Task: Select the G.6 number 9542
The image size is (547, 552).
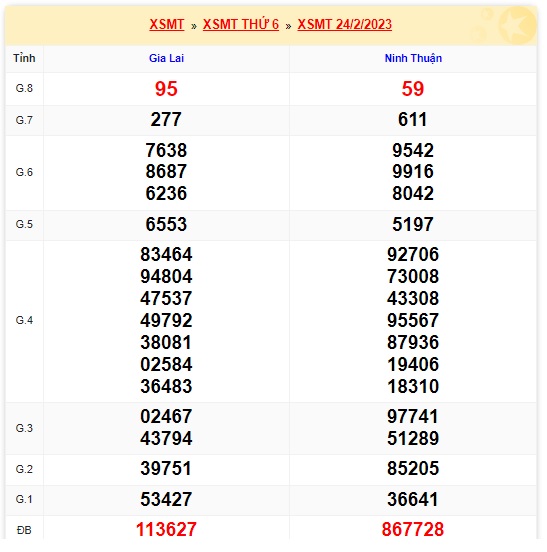Action: 413,150
